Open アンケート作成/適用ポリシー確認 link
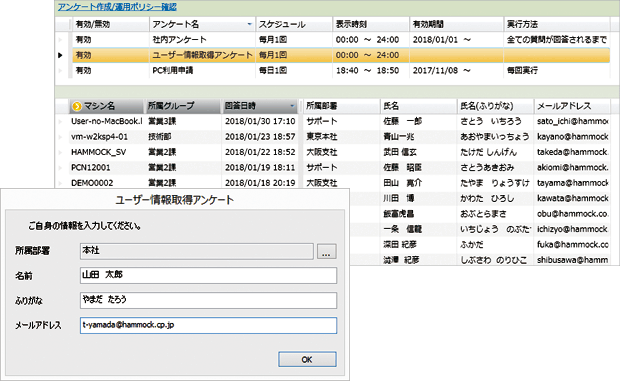The width and height of the screenshot is (620, 381). pos(117,7)
